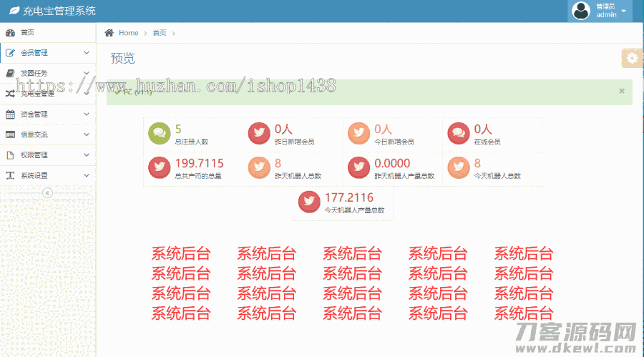The image size is (644, 357).
Task: Click the 177.2116 robot output value
Action: [349, 197]
